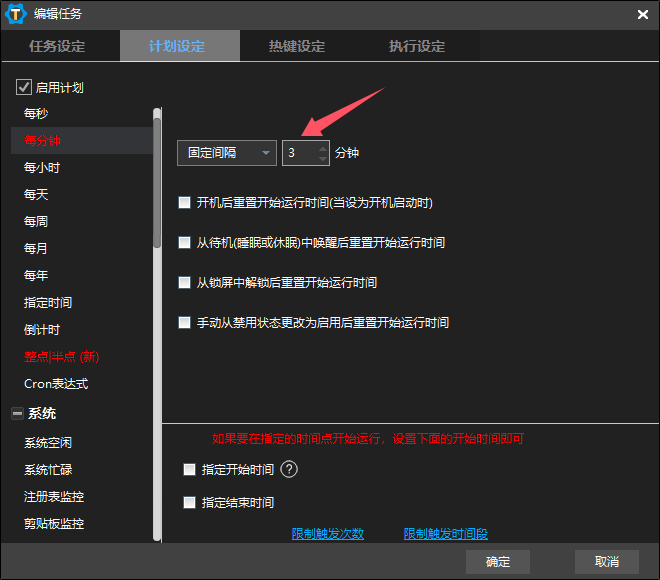Tick the 指定结束时间 checkbox

click(190, 502)
